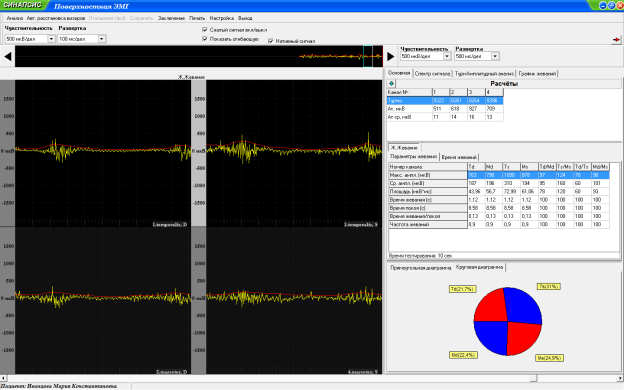624x390 pixels.
Task: Click the right arrow beside the overview strip
Action: click(391, 57)
